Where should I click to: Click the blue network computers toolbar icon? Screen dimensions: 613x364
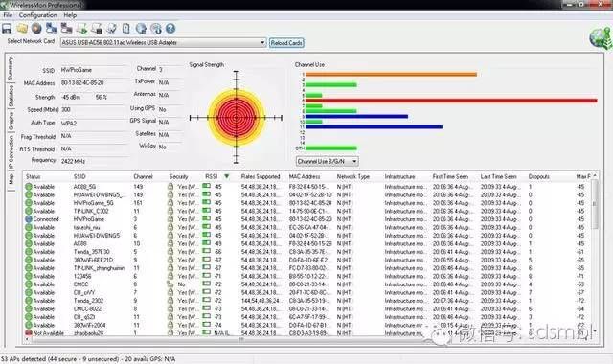[x=52, y=29]
